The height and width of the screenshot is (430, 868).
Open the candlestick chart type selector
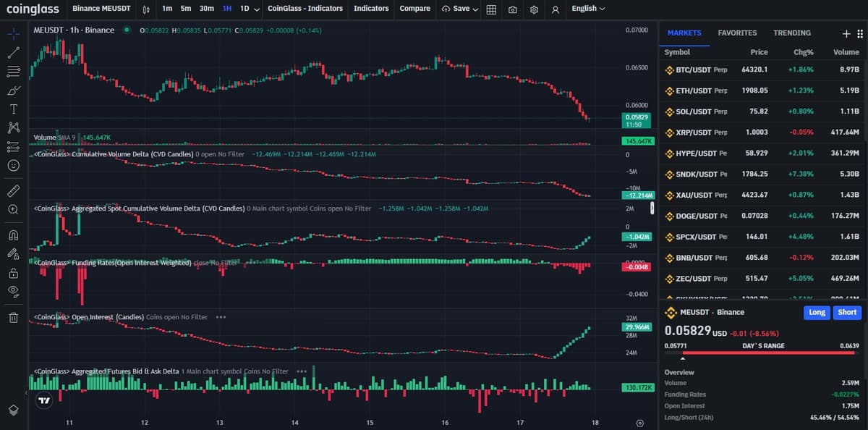tap(146, 9)
